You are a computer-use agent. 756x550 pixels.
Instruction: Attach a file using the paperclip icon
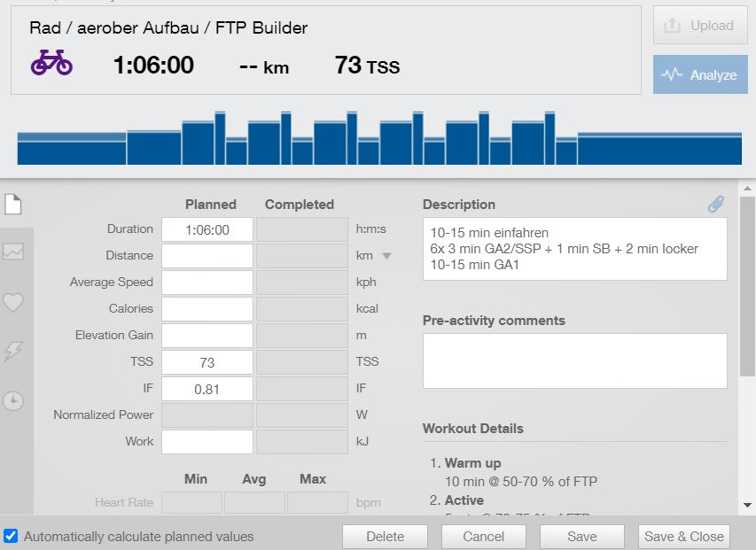pyautogui.click(x=715, y=204)
